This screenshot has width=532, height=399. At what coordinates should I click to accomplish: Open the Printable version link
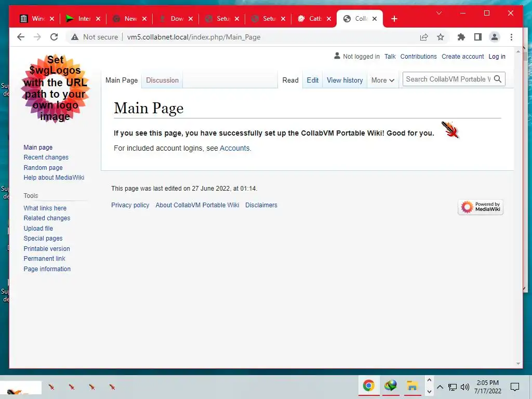click(x=46, y=249)
